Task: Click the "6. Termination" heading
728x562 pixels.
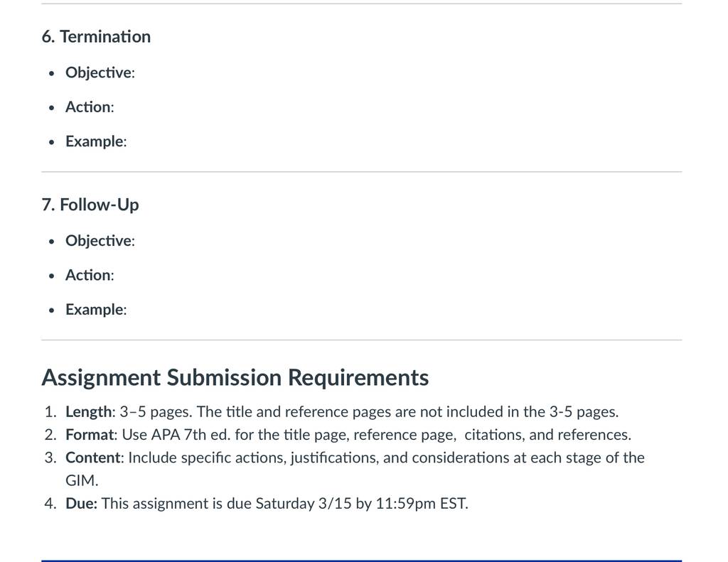Action: [x=96, y=37]
